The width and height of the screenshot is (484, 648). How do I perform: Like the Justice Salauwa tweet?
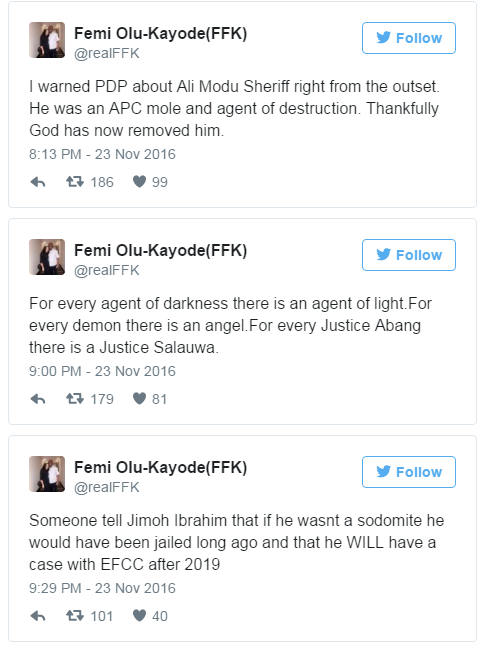139,399
